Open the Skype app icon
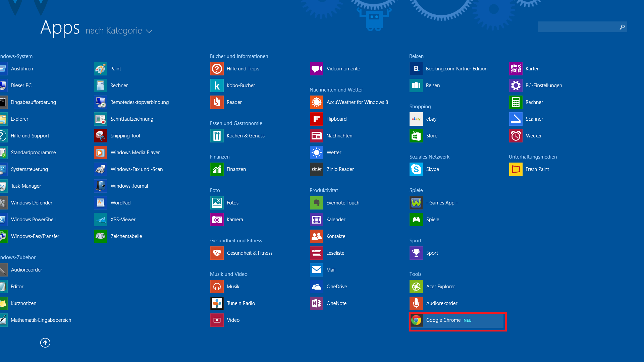 [416, 169]
